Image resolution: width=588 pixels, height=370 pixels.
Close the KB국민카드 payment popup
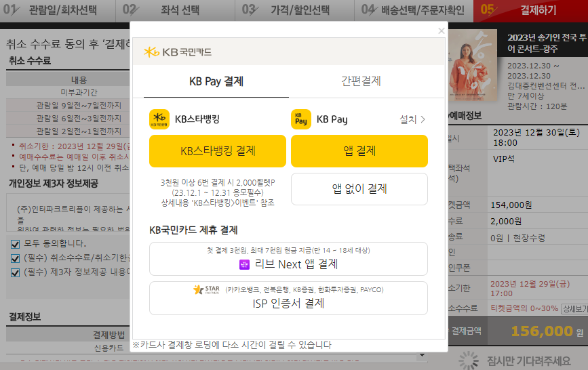click(442, 30)
